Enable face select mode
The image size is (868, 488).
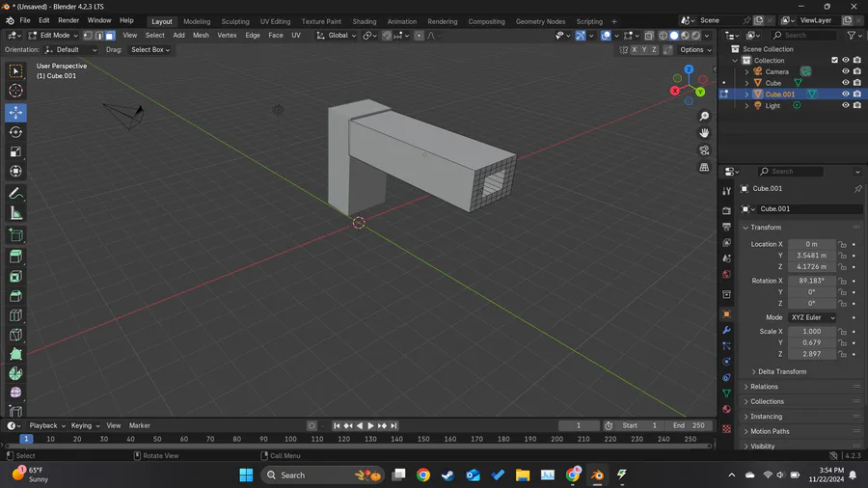[x=110, y=36]
